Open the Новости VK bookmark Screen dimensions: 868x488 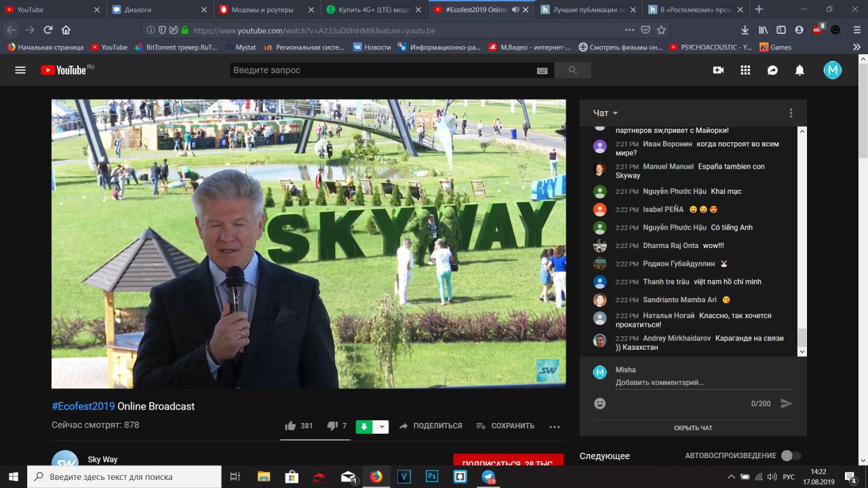click(372, 47)
